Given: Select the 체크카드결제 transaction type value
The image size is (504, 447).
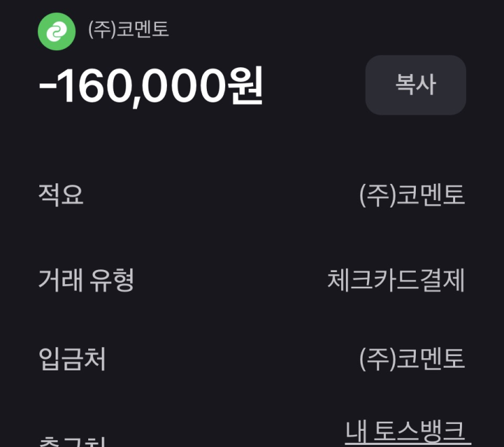Looking at the screenshot, I should click(396, 279).
